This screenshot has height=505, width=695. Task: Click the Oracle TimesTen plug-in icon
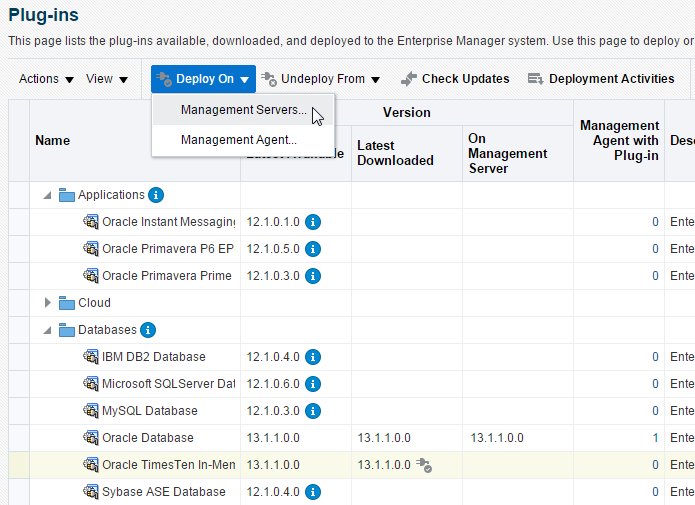point(91,465)
